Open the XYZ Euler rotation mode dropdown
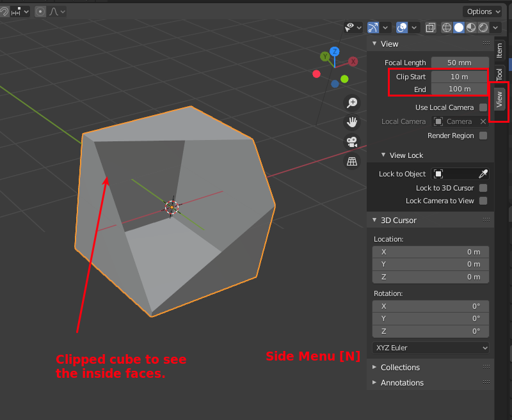This screenshot has height=420, width=512. pyautogui.click(x=430, y=348)
